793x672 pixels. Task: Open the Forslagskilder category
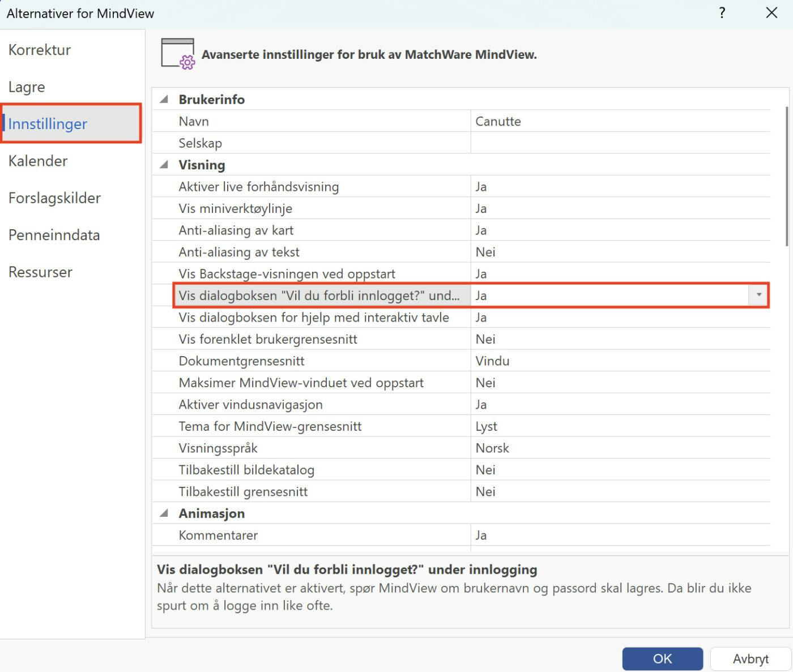coord(54,198)
